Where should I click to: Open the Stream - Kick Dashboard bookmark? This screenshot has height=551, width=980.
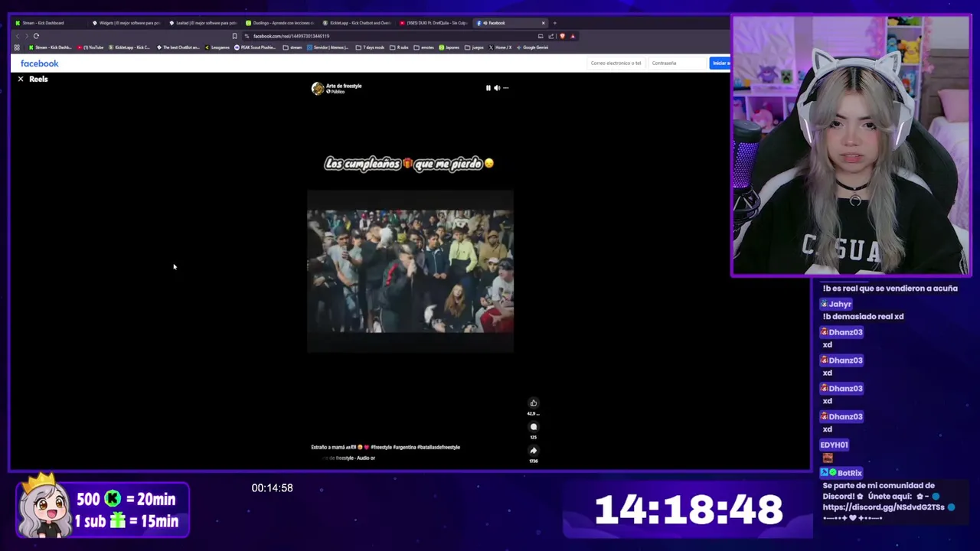coord(50,47)
